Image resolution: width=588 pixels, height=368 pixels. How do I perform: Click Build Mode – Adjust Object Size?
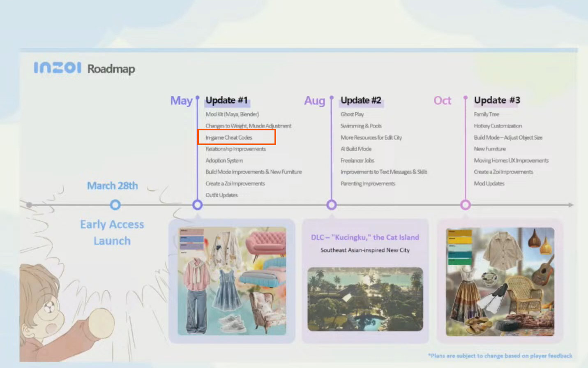tap(508, 137)
